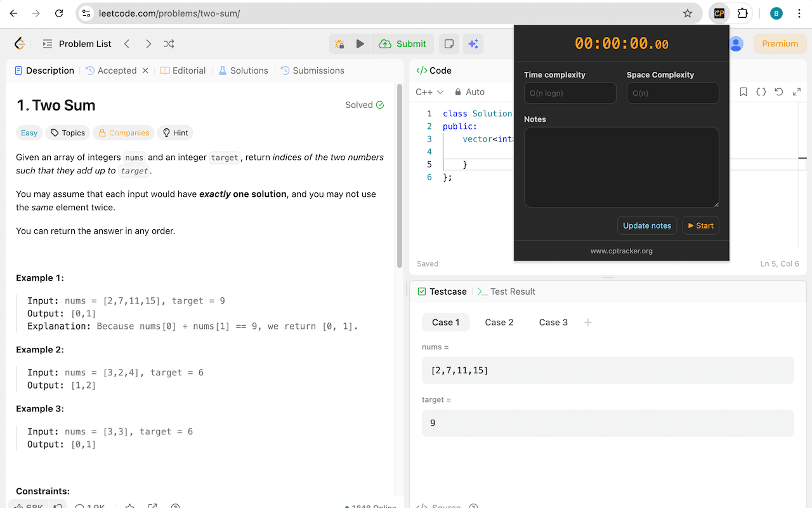Click the Update notes button

(x=647, y=225)
